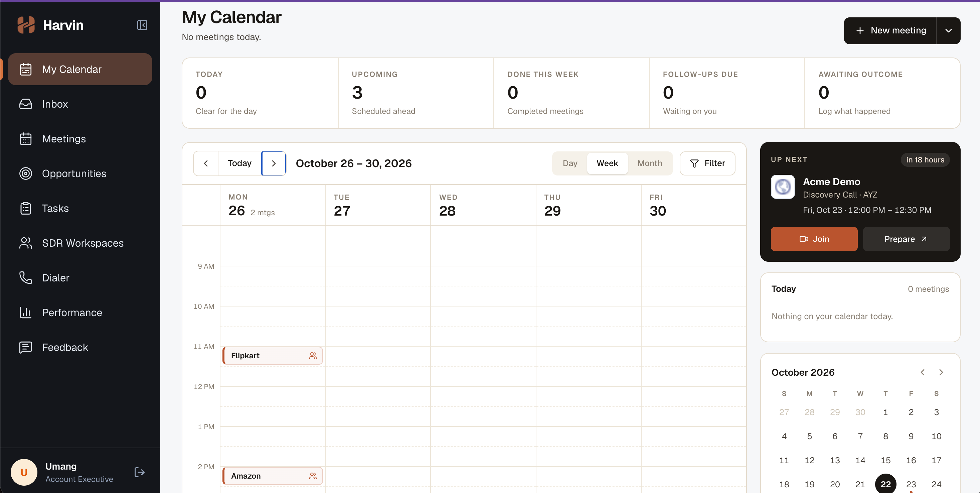Click the Today stat card
Screen dimensions: 980x493
[x=260, y=93]
